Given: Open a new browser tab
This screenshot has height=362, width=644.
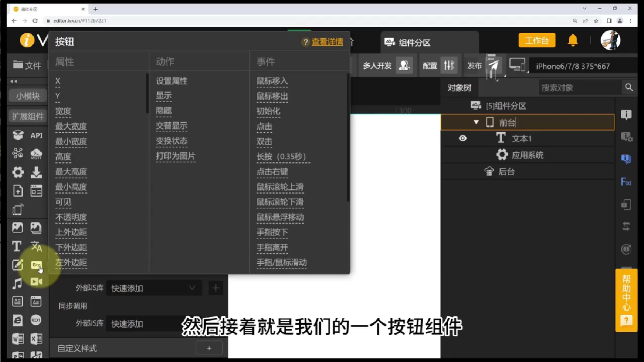Looking at the screenshot, I should tap(96, 9).
